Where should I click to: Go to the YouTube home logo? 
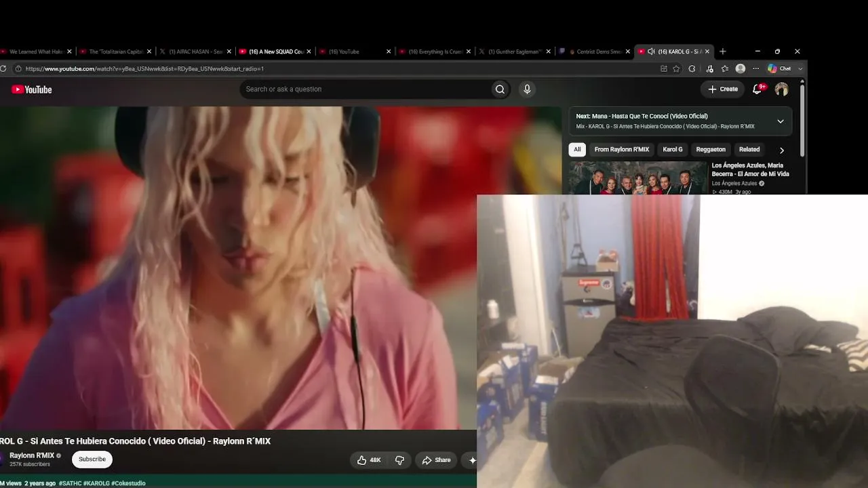[x=32, y=89]
